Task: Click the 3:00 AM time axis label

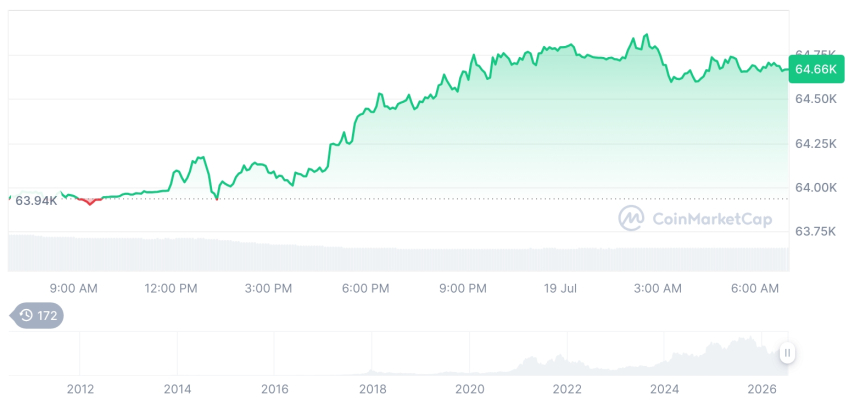Action: (x=658, y=289)
